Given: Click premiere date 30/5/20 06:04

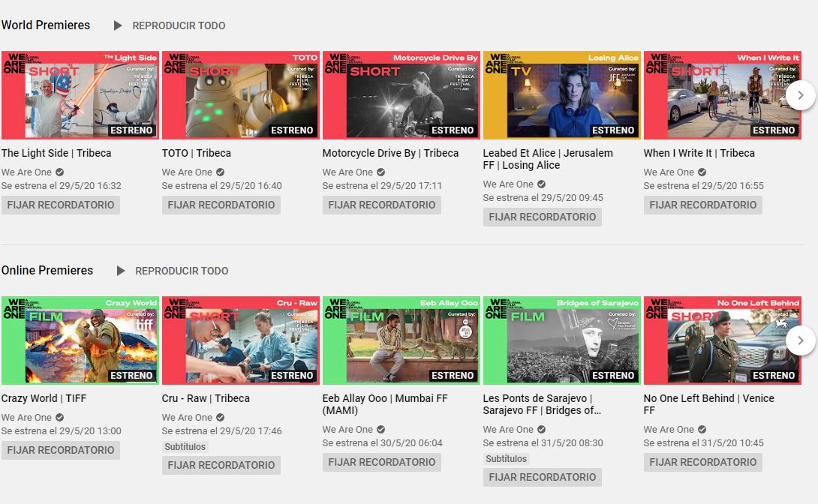Looking at the screenshot, I should tap(383, 443).
